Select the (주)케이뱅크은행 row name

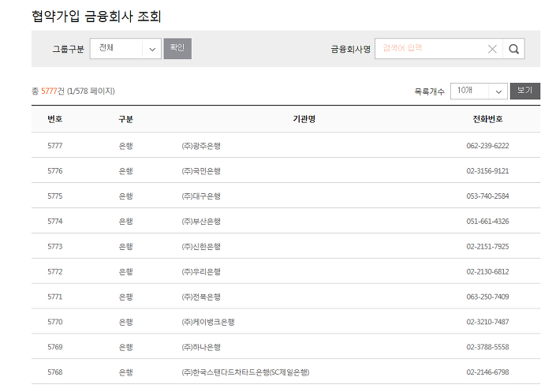[208, 322]
